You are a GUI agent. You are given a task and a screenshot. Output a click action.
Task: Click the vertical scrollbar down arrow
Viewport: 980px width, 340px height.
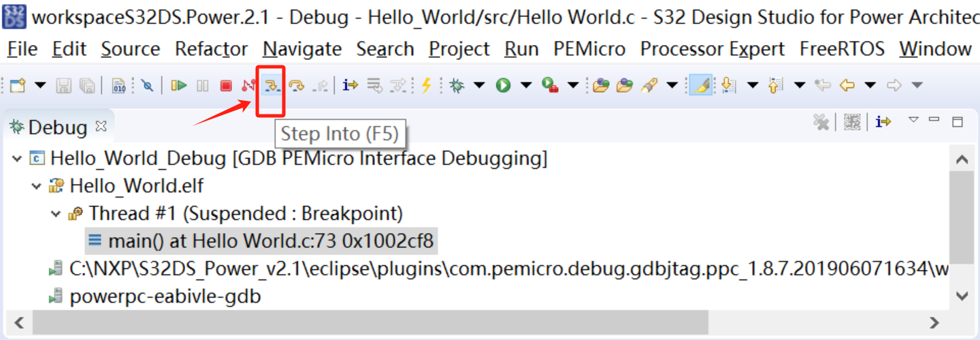coord(962,296)
